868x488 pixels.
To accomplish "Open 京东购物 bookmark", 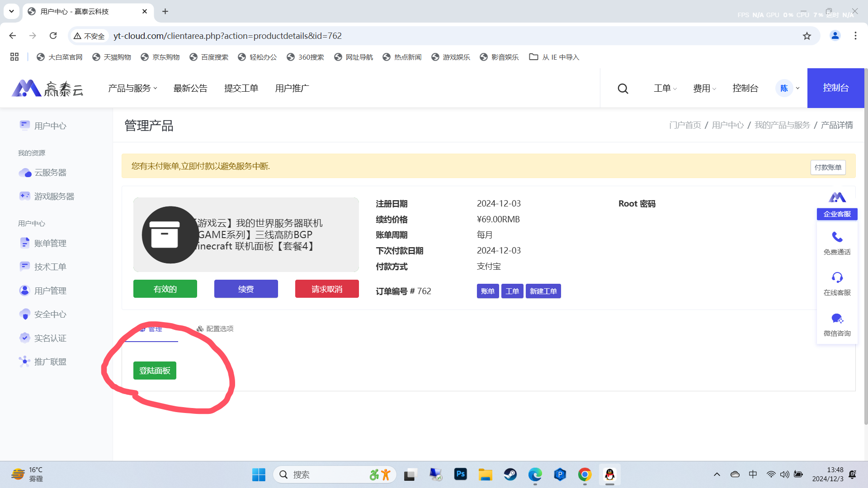I will (x=160, y=57).
